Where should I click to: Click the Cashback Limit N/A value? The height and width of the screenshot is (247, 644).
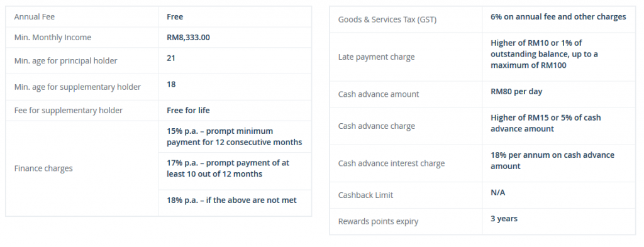[498, 192]
